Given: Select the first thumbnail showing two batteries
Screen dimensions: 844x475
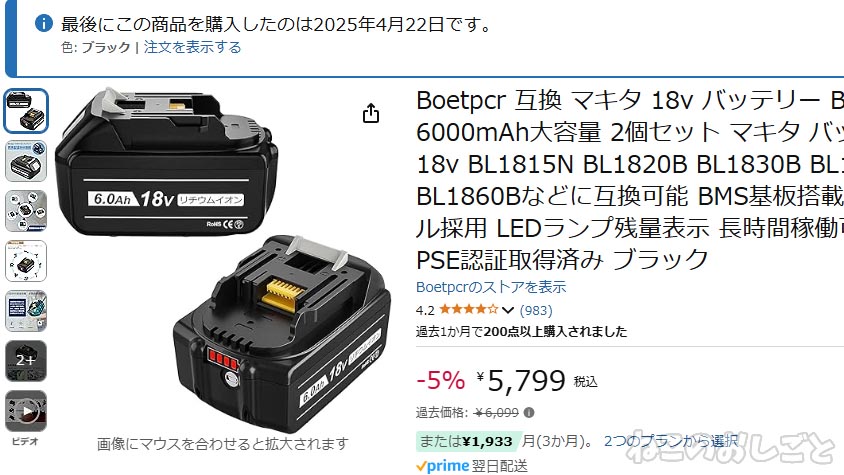Looking at the screenshot, I should 26,111.
